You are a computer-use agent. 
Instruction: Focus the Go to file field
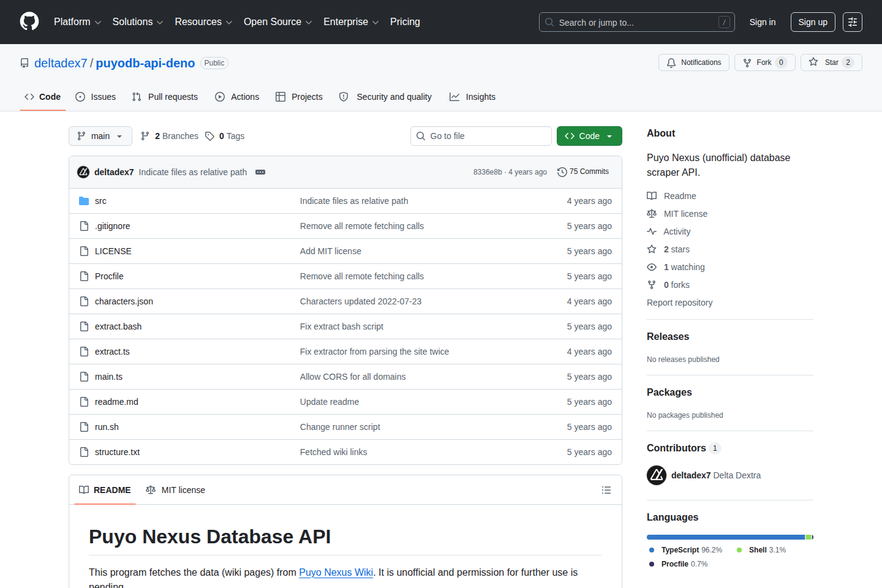point(481,136)
